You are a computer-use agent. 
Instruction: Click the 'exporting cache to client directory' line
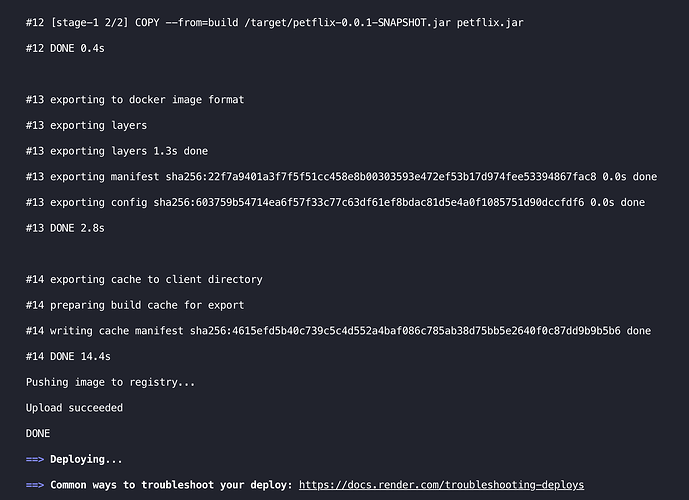pos(144,279)
